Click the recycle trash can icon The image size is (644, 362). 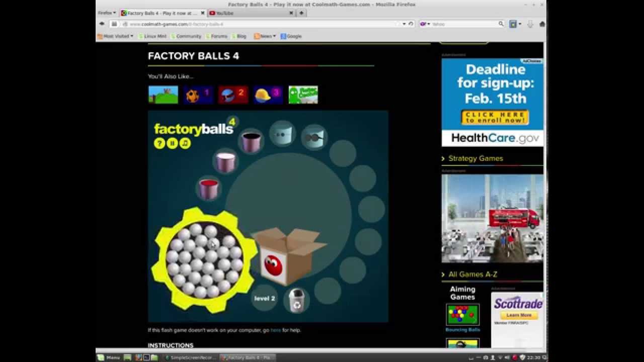[297, 300]
